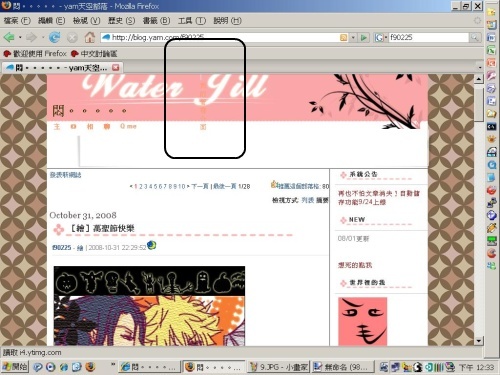Screen dimensions: 500x375
Task: Open the 檔案 (F) menu
Action: coord(17,21)
